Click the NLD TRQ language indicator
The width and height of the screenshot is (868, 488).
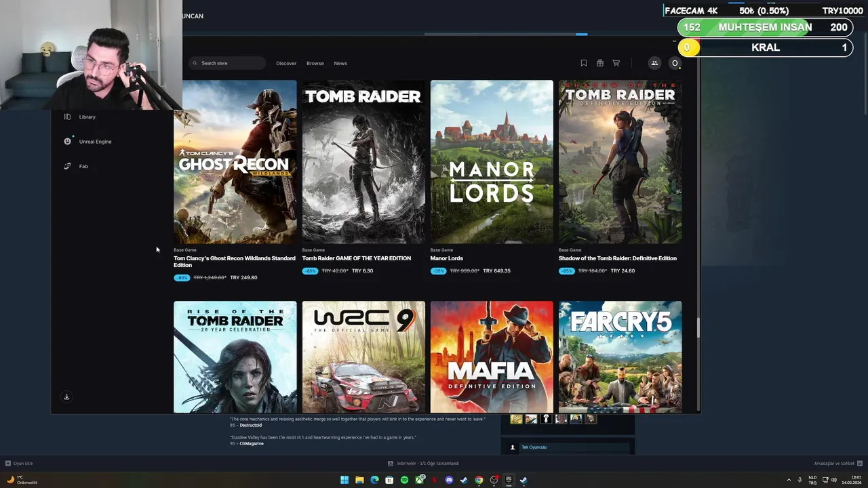coord(812,480)
